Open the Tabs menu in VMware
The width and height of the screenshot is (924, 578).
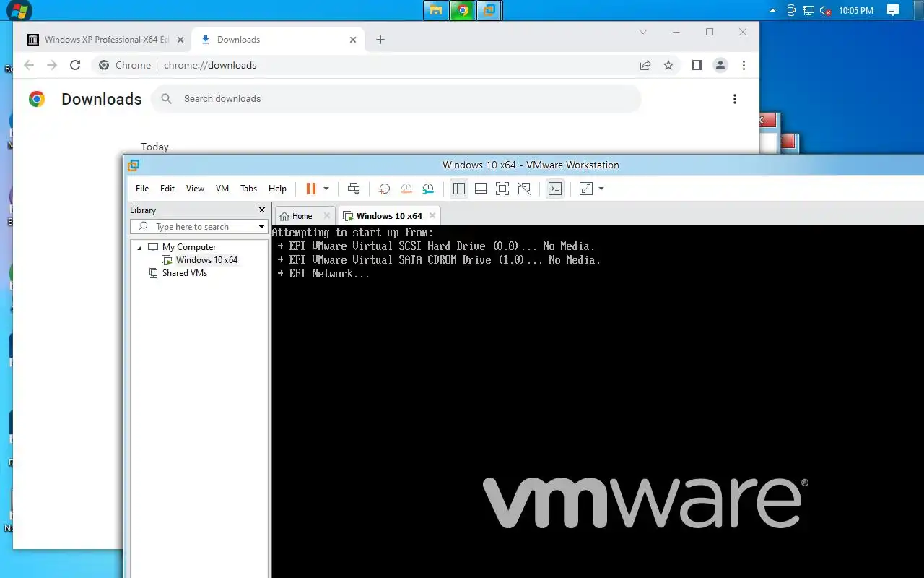point(248,189)
